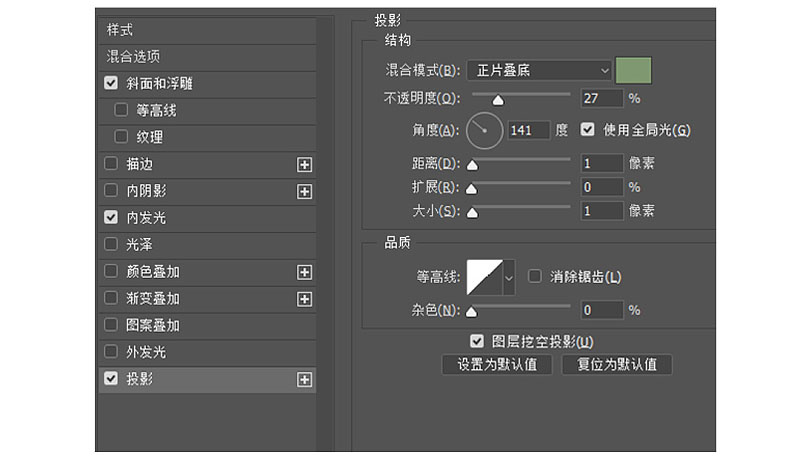Screen dimensions: 800x462
Task: Click the 等高线 contour thumbnail
Action: (x=485, y=277)
